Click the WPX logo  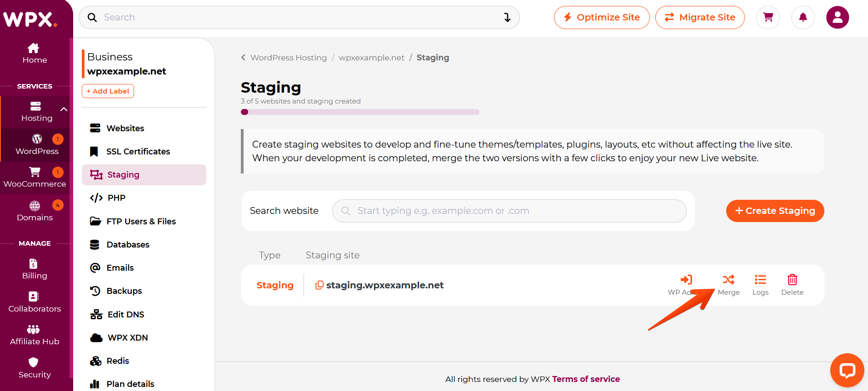click(x=30, y=19)
